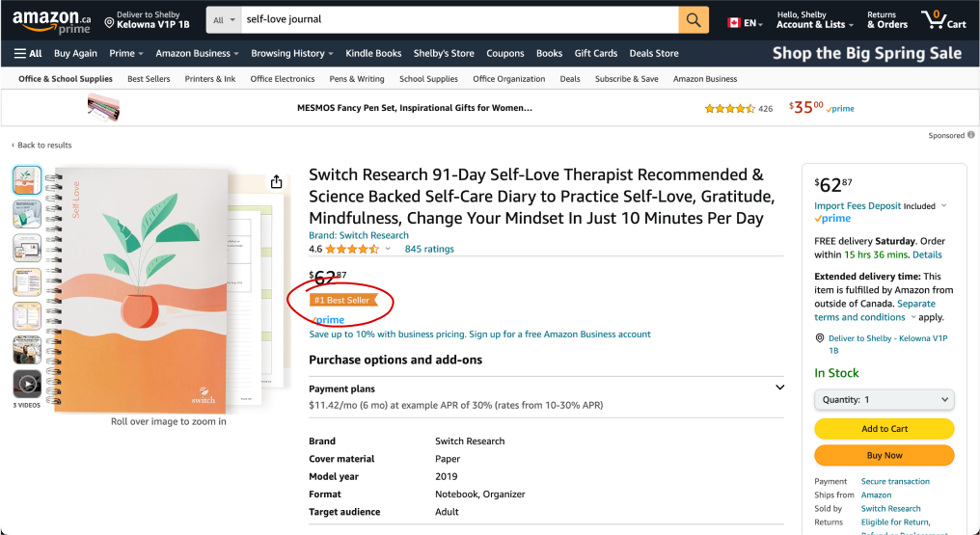
Task: Click the Add to Cart button
Action: [x=884, y=429]
